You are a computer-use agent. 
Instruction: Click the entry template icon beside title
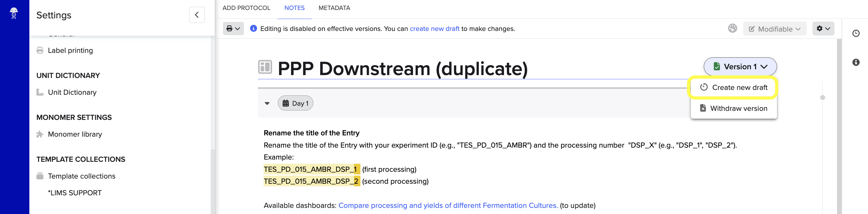pyautogui.click(x=265, y=67)
